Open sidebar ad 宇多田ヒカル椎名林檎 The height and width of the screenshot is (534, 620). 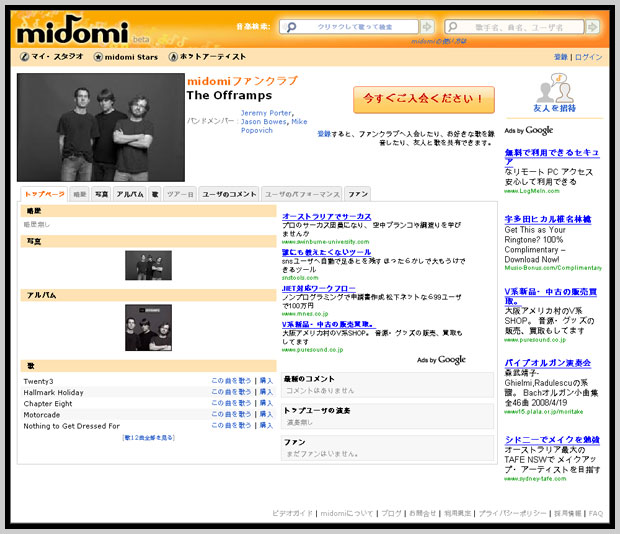548,219
